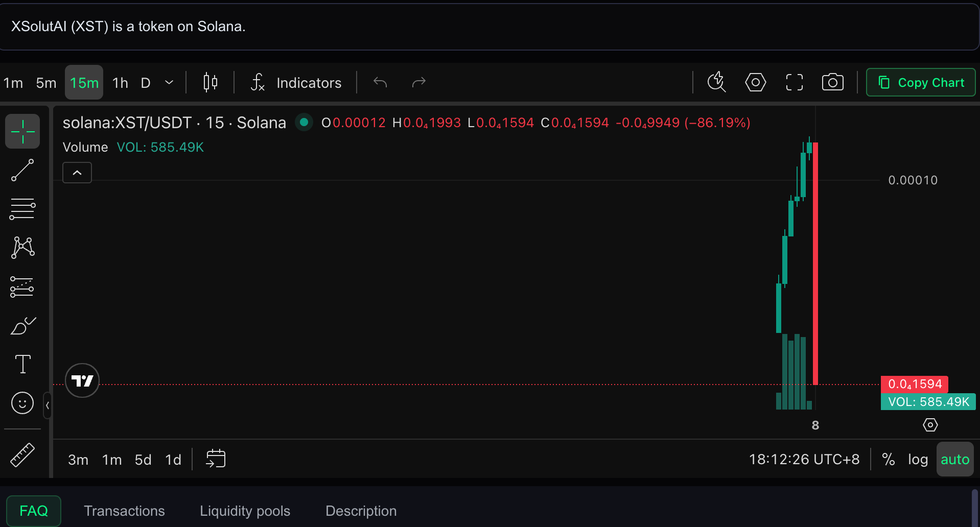Toggle the log scale
The width and height of the screenshot is (980, 527).
point(918,459)
